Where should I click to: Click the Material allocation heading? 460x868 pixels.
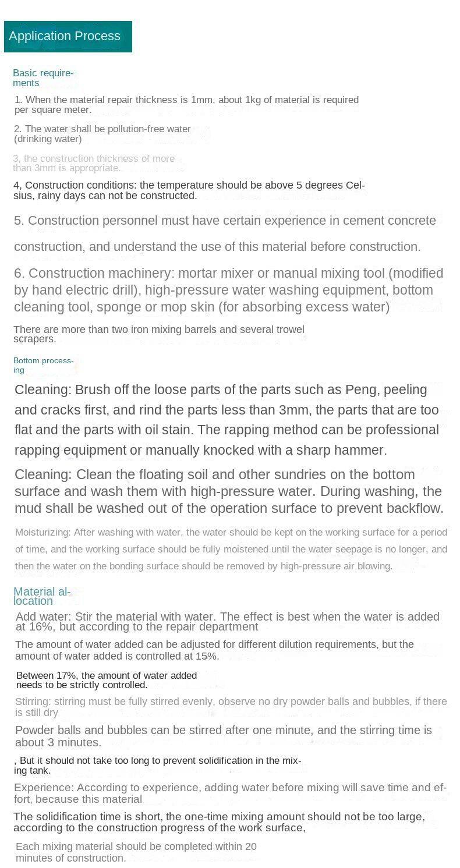click(42, 596)
